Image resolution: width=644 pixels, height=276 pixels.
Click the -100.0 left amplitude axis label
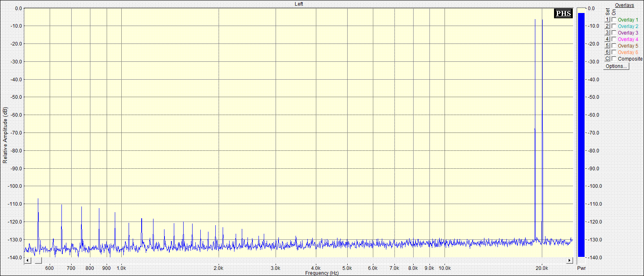click(x=15, y=186)
